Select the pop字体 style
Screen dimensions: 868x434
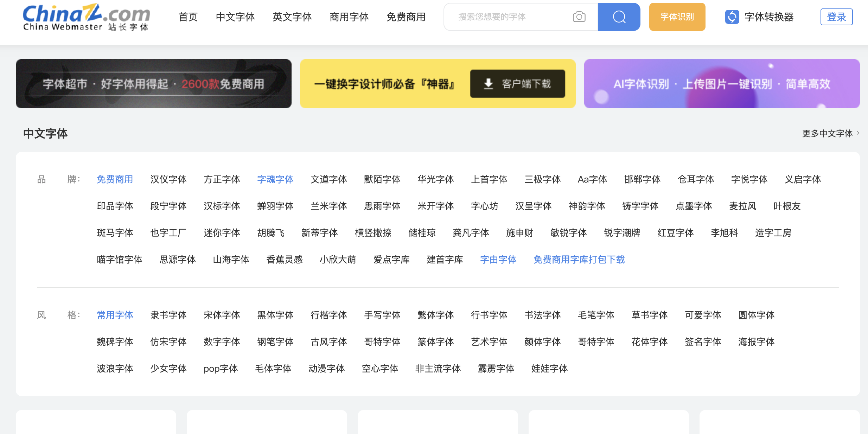pyautogui.click(x=221, y=369)
